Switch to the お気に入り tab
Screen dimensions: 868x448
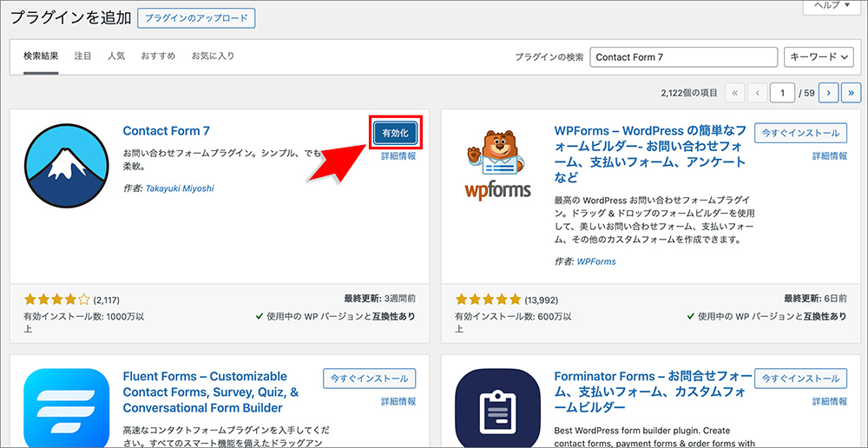pyautogui.click(x=214, y=56)
